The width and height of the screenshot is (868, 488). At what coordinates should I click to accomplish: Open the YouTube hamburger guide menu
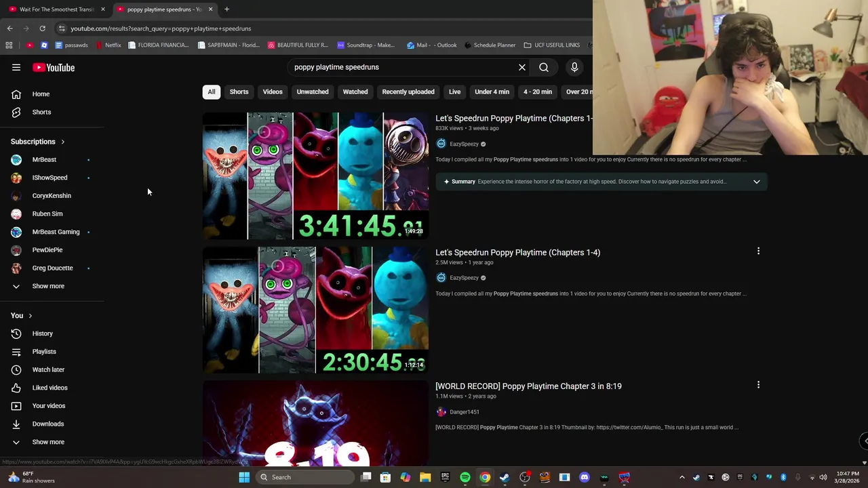click(x=16, y=67)
